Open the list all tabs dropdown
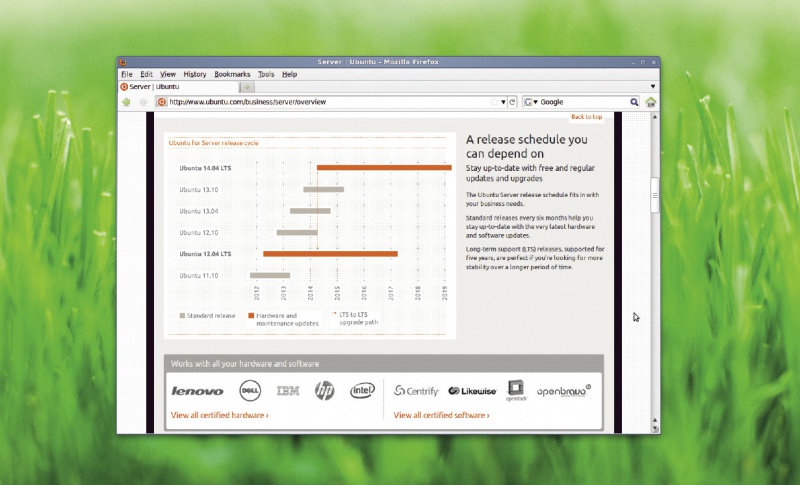Image resolution: width=800 pixels, height=485 pixels. (x=653, y=87)
